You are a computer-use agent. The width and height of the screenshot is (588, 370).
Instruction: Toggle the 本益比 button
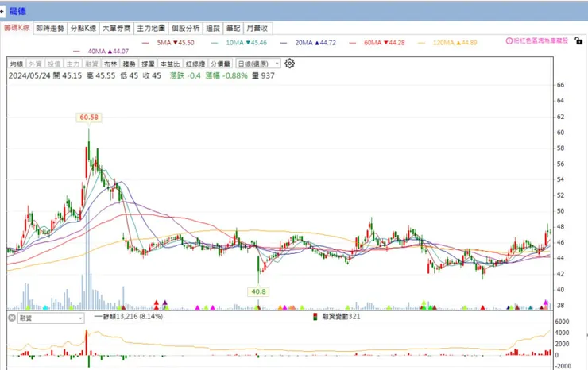(x=170, y=64)
